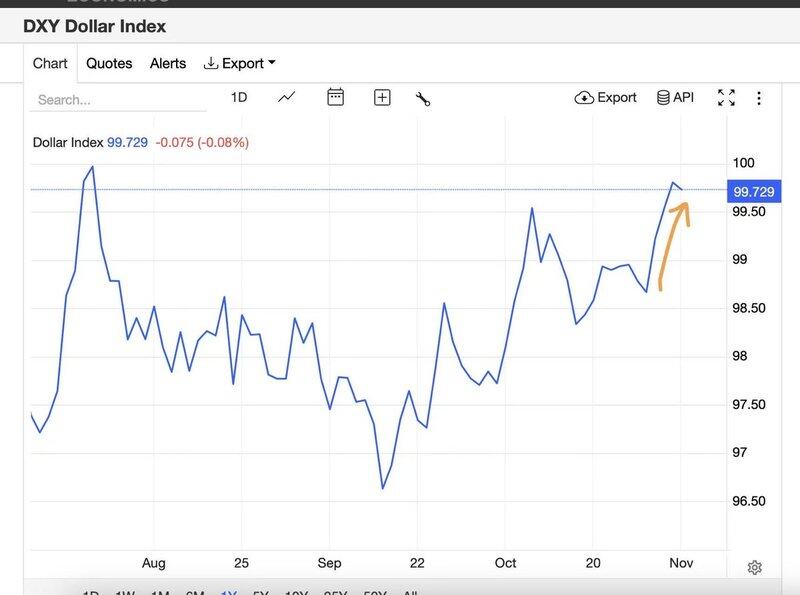Open the 1D interval selector

click(x=238, y=97)
